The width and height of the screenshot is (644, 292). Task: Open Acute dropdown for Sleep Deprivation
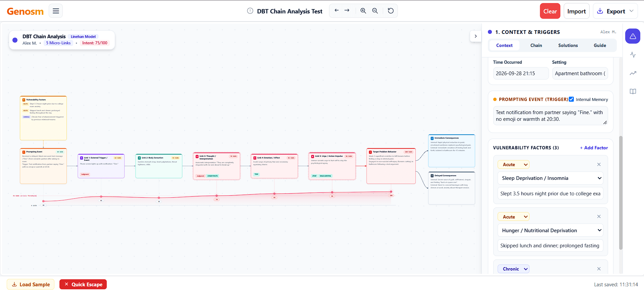point(513,164)
